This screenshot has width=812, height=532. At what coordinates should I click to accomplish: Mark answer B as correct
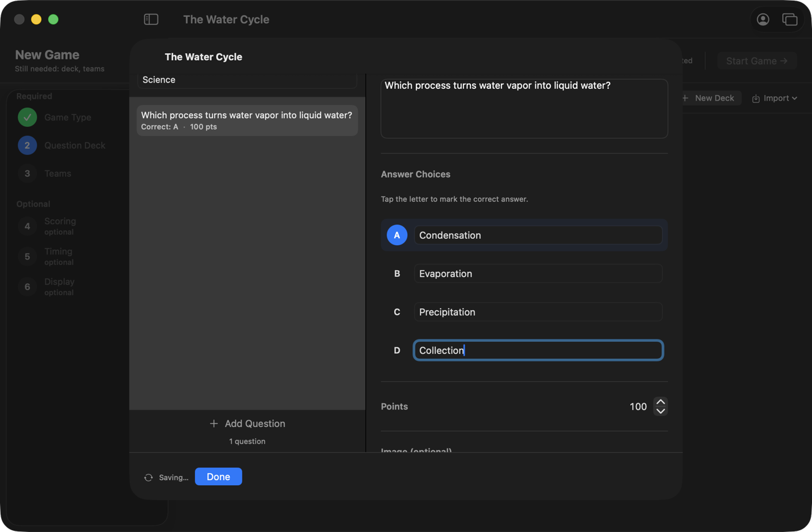pos(397,274)
